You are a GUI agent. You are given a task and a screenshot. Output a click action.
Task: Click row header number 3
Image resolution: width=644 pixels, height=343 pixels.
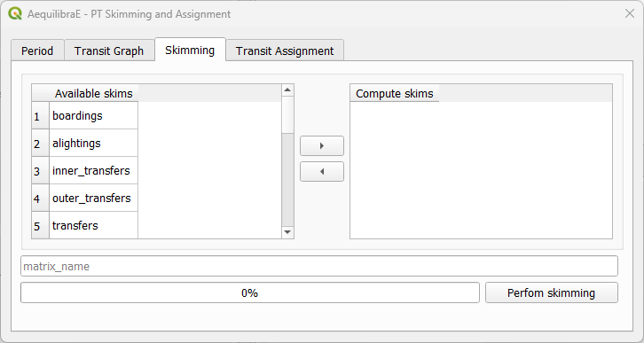pyautogui.click(x=40, y=171)
